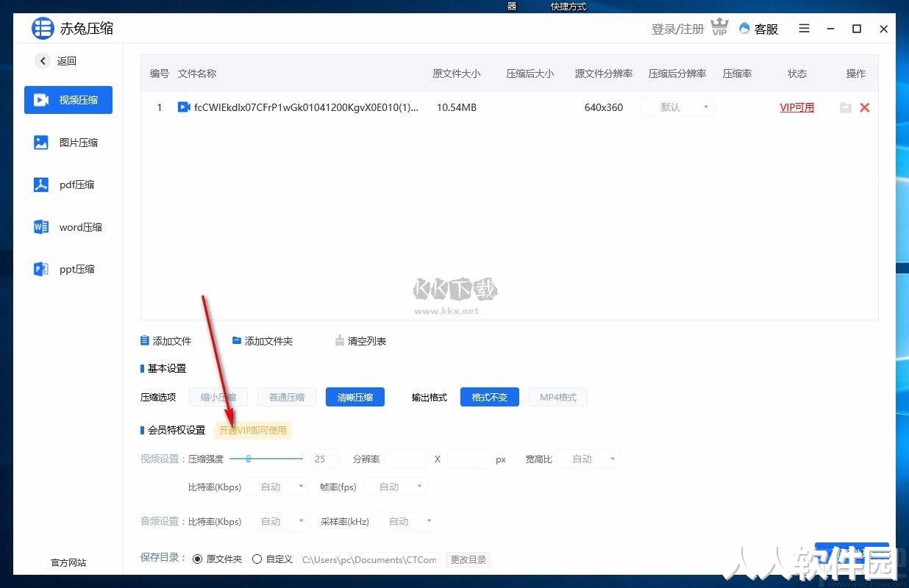Open 官方网站 link
Screen dimensions: 909x588
[68, 562]
